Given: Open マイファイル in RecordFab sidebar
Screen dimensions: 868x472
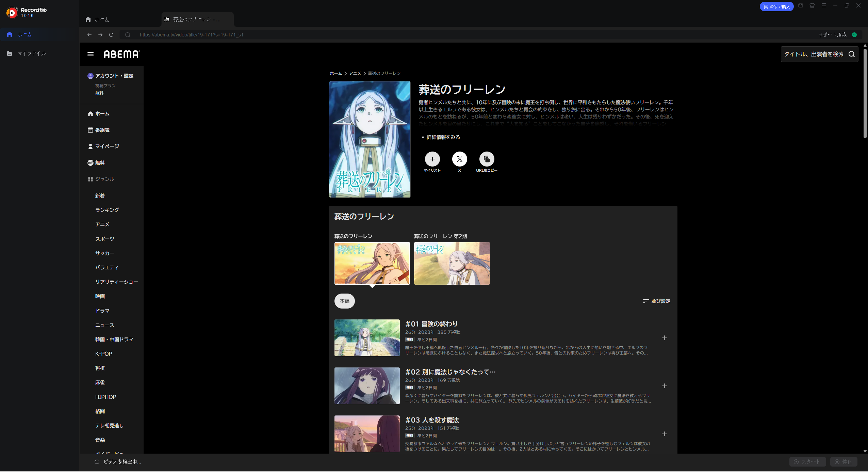Looking at the screenshot, I should tap(39, 53).
